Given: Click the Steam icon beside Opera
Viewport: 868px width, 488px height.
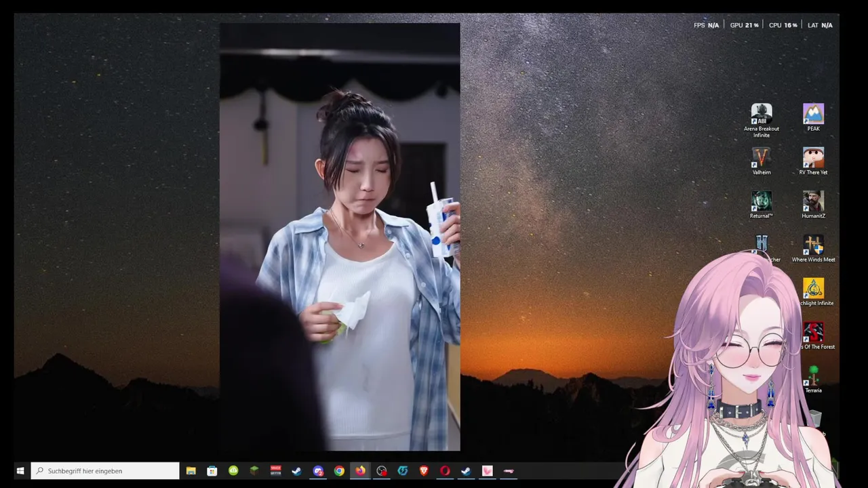Looking at the screenshot, I should pos(466,471).
